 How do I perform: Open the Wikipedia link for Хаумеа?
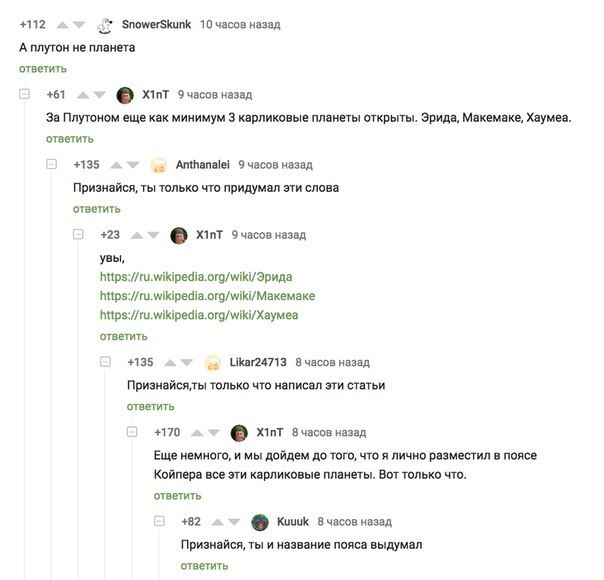pos(199,315)
